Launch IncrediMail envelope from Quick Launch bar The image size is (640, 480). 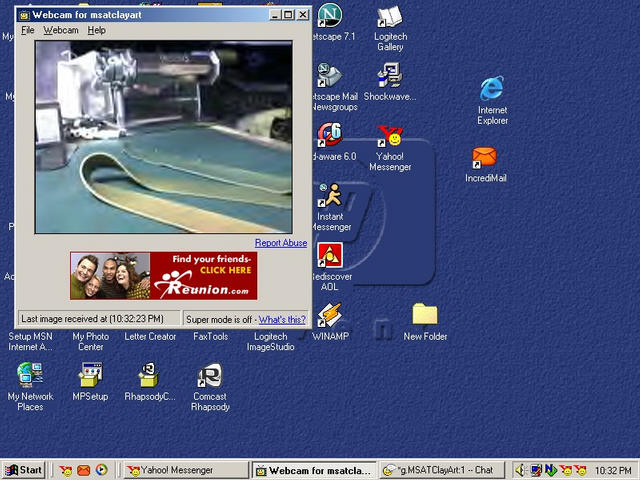(84, 471)
